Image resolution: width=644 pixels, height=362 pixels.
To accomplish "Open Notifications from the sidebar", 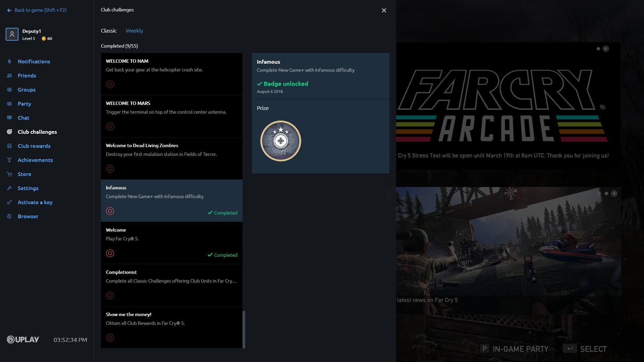I will click(34, 61).
